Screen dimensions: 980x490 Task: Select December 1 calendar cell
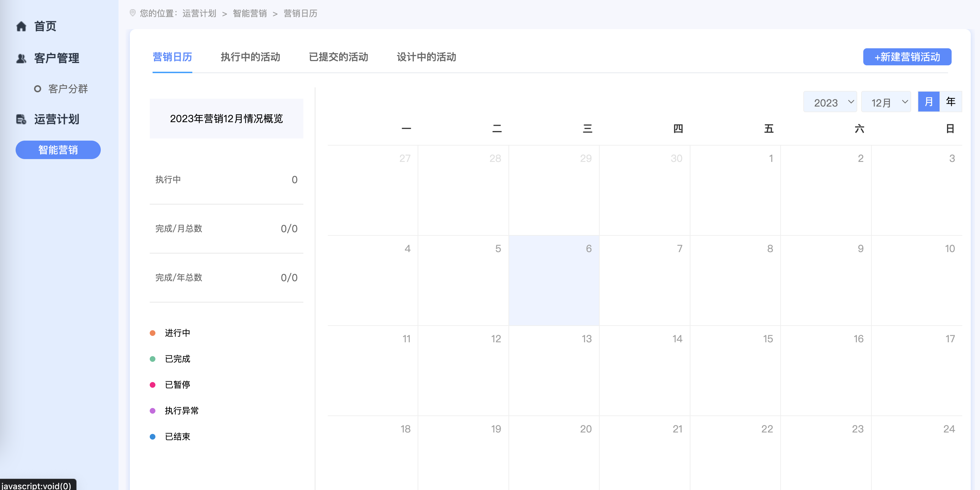tap(736, 190)
